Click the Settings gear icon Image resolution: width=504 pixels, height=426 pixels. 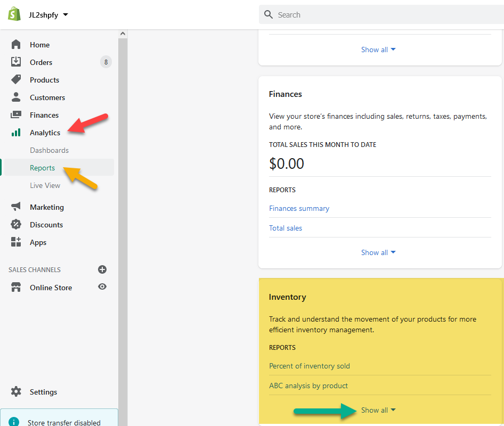(16, 391)
